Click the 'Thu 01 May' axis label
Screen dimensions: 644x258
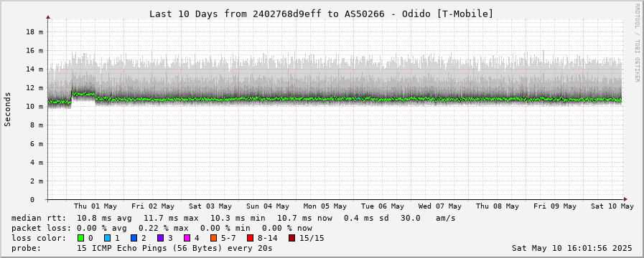point(95,206)
